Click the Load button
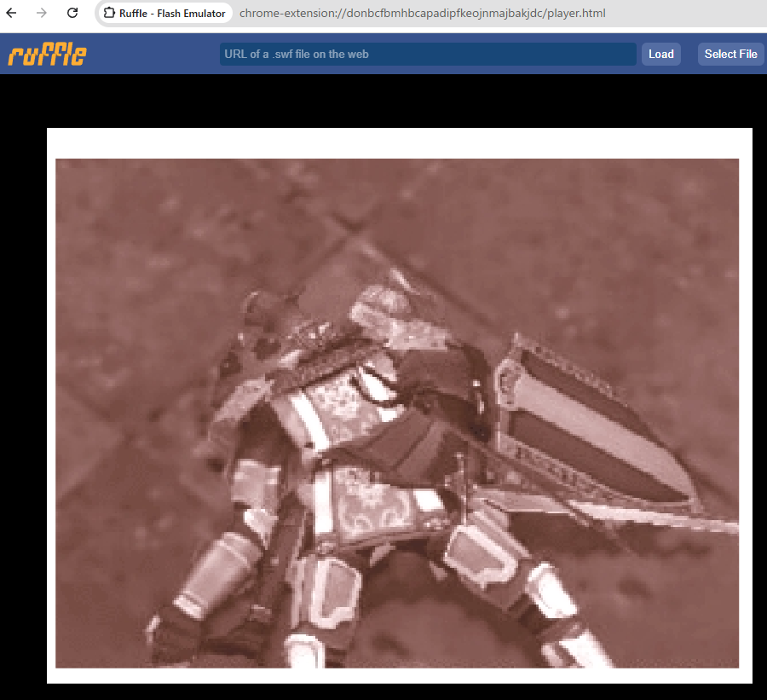767x700 pixels. point(660,54)
